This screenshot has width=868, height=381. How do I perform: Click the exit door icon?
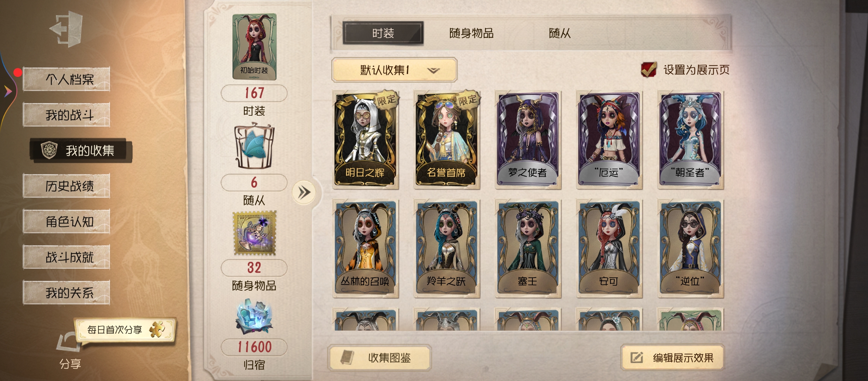pyautogui.click(x=66, y=29)
